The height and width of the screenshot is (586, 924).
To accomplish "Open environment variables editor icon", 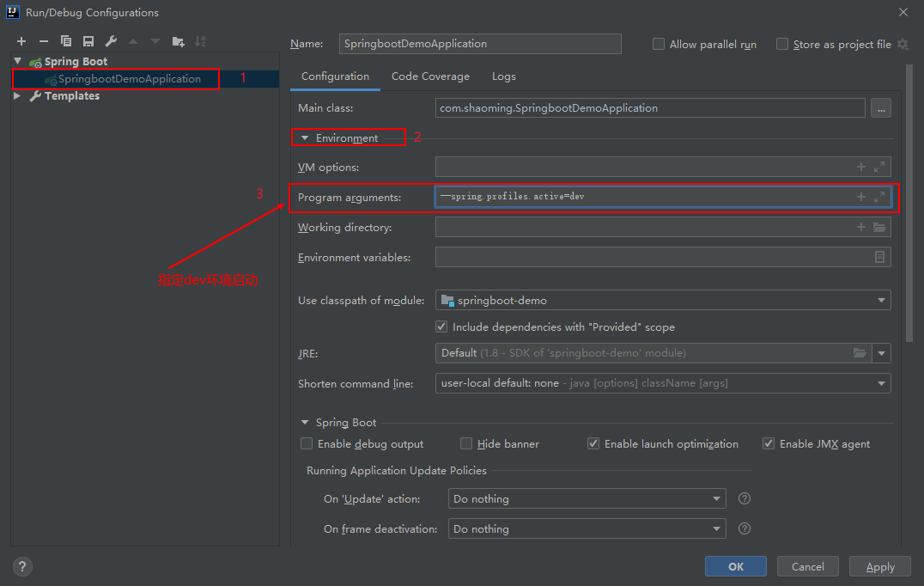I will (879, 258).
